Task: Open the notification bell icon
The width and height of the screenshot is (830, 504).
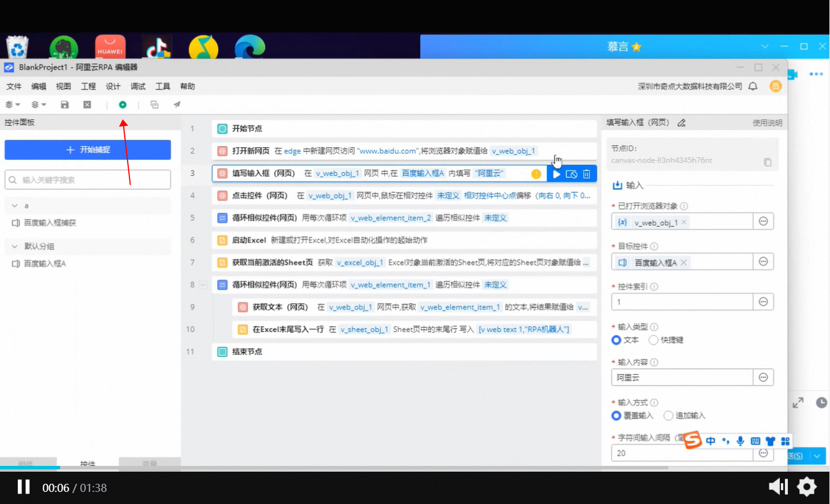Action: coord(753,86)
